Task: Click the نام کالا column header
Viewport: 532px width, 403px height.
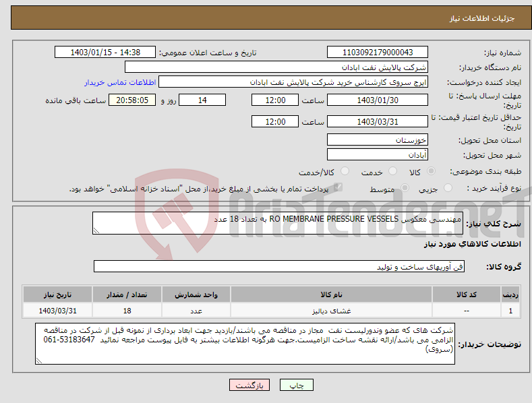Action: (x=331, y=294)
